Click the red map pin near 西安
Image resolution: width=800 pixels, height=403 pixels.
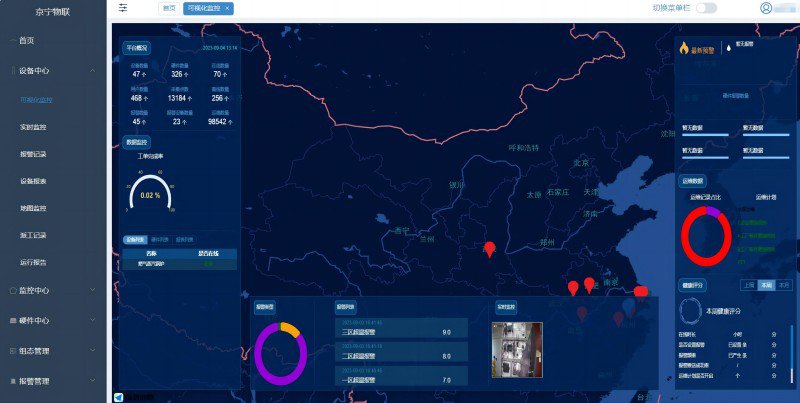click(x=489, y=249)
